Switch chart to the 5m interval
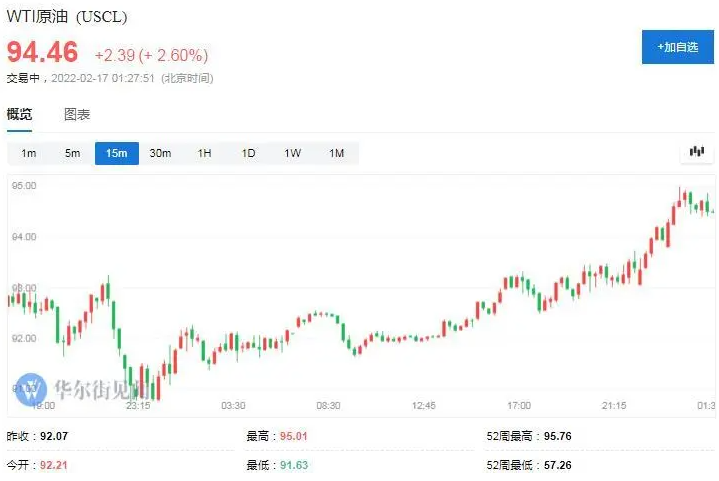The height and width of the screenshot is (481, 719). pyautogui.click(x=73, y=153)
